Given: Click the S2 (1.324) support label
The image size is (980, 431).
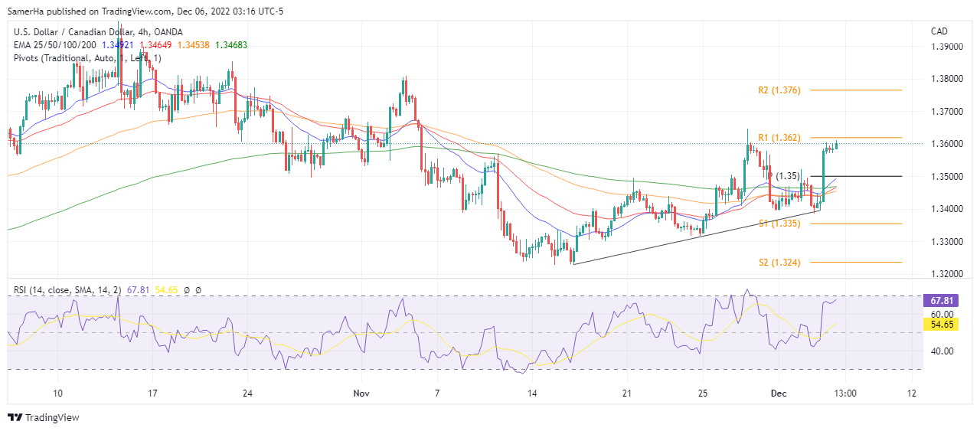Looking at the screenshot, I should pos(779,263).
